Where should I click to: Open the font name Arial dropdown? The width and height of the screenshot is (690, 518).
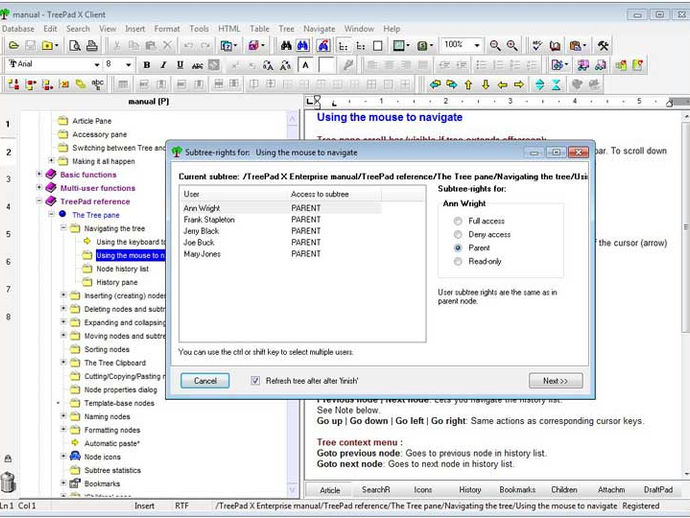pos(96,65)
